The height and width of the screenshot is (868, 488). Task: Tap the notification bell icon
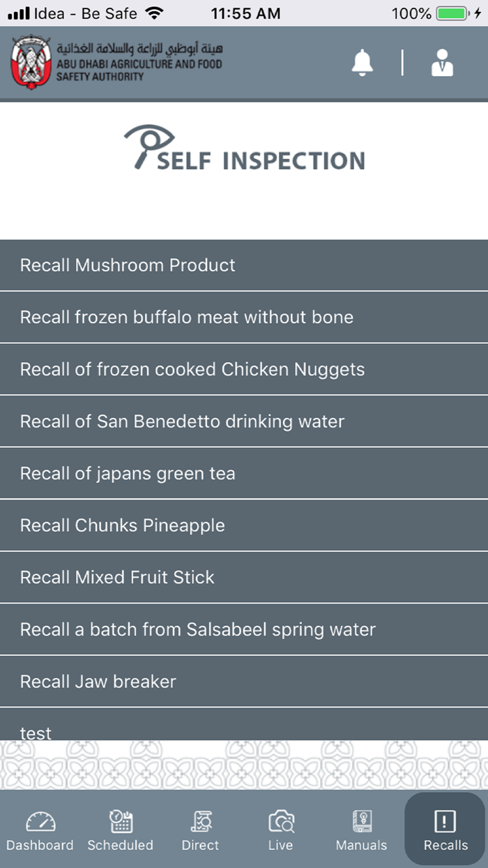click(x=362, y=63)
